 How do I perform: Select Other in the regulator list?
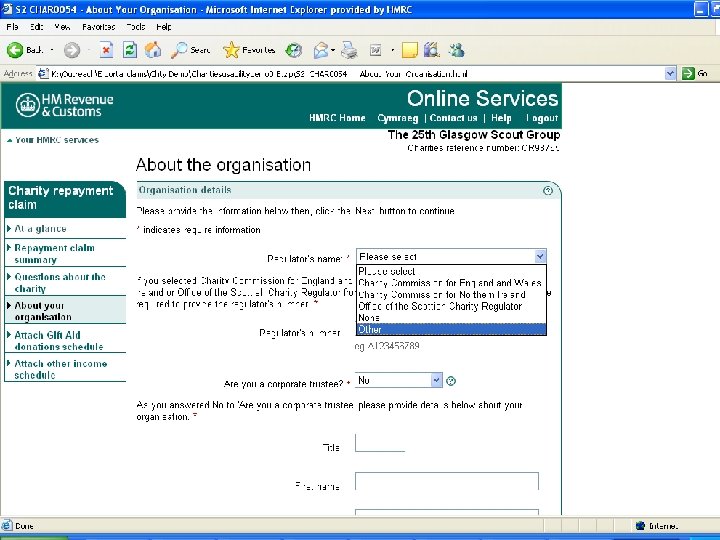(x=451, y=329)
